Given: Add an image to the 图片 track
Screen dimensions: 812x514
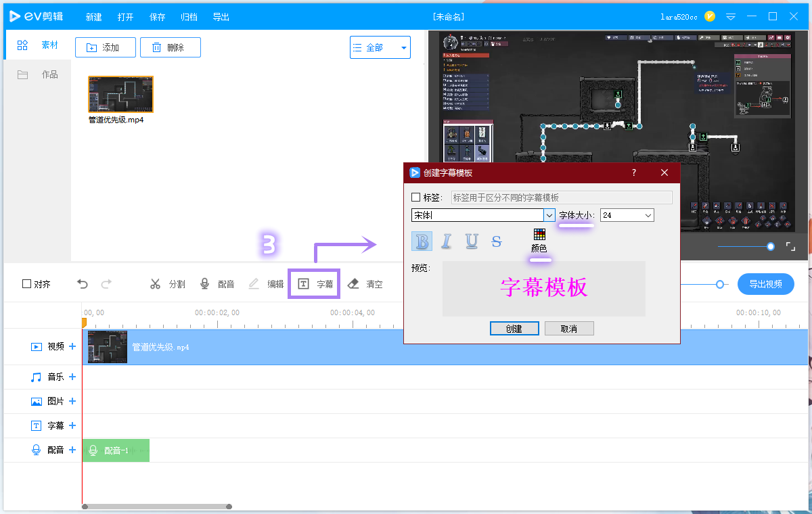Looking at the screenshot, I should click(72, 401).
